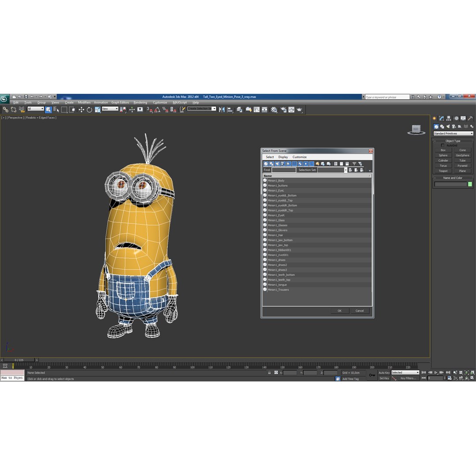
Task: Toggle the Angle Snap icon
Action: (157, 110)
